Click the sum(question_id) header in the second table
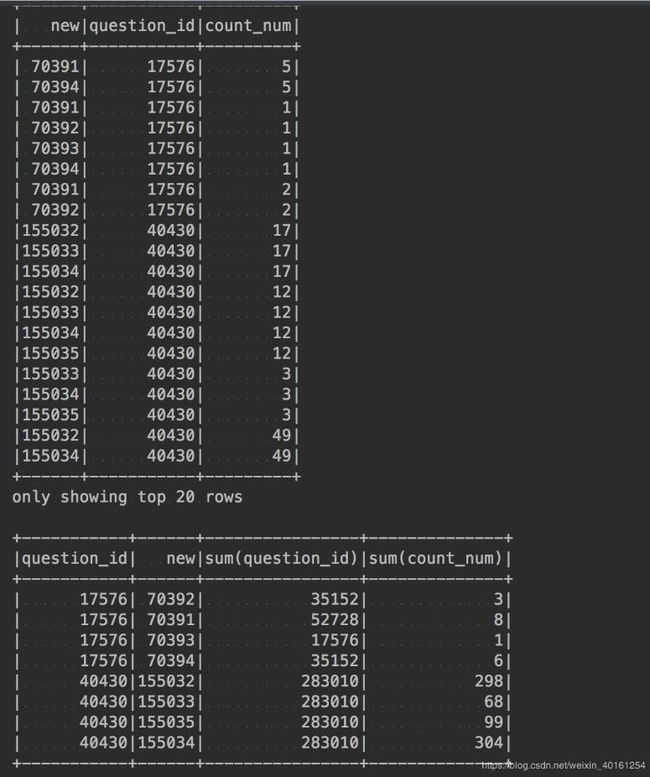This screenshot has width=650, height=777. click(x=281, y=558)
